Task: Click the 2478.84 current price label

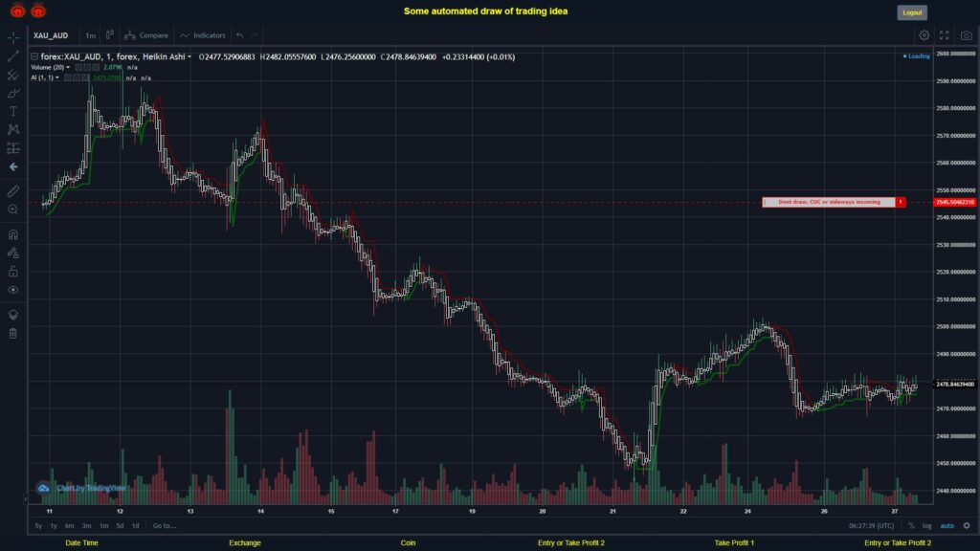Action: click(954, 385)
